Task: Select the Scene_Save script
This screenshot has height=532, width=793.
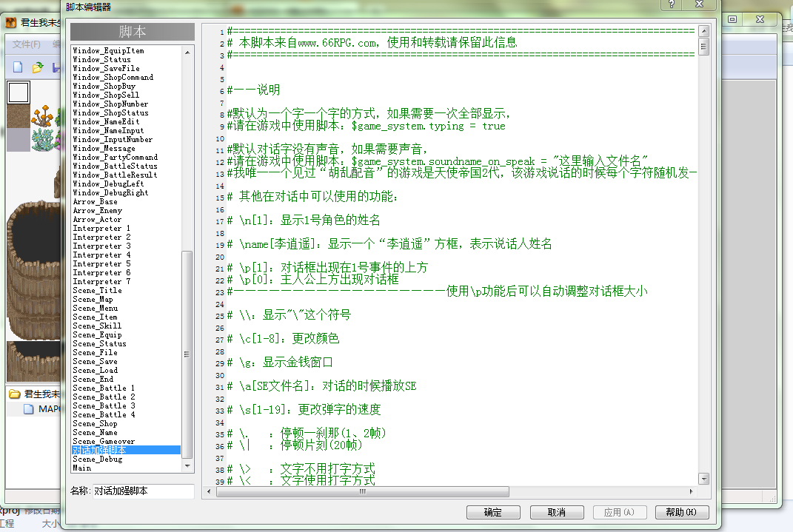Action: point(95,361)
